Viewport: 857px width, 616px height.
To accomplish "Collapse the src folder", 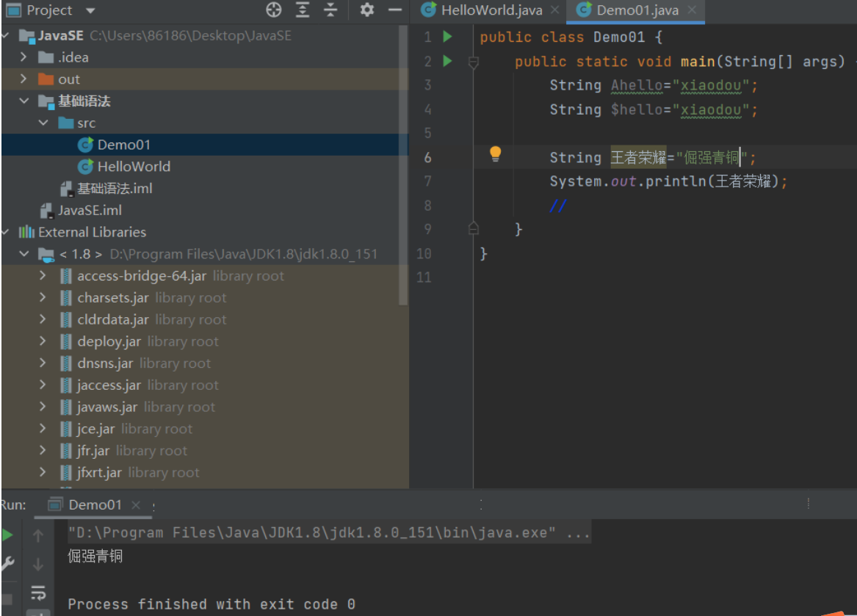I will pos(43,123).
